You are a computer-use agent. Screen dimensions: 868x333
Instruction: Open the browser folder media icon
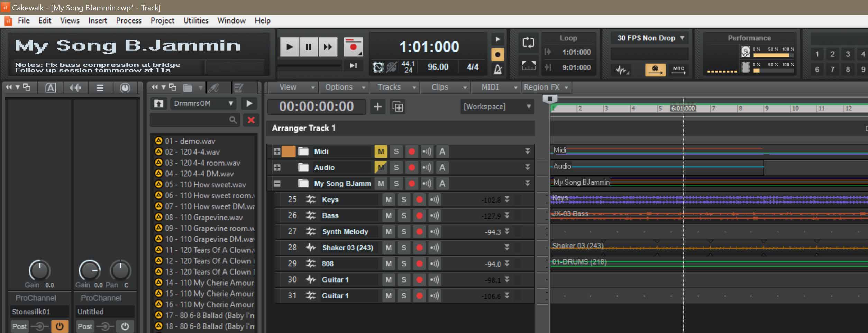[188, 88]
